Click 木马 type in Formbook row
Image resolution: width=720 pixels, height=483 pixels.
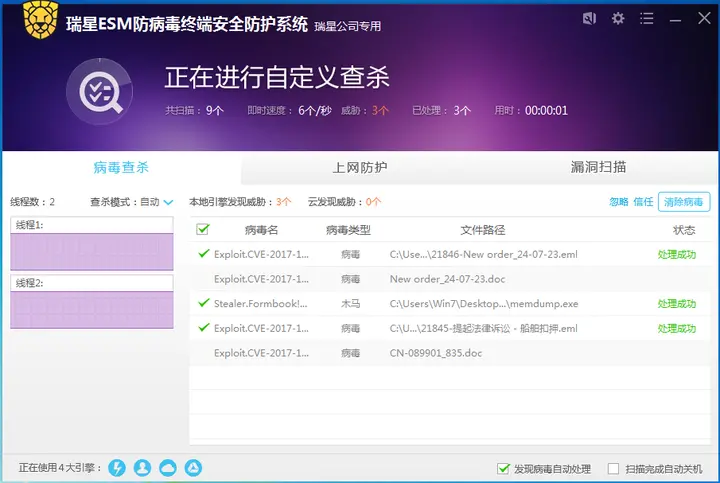click(x=350, y=304)
